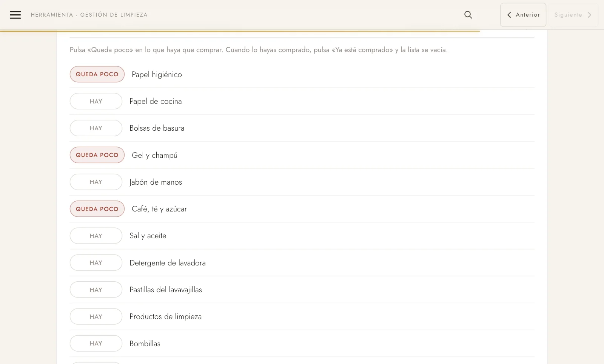Click the Herramienta · Gestión de limpieza title
The image size is (604, 364).
(89, 15)
